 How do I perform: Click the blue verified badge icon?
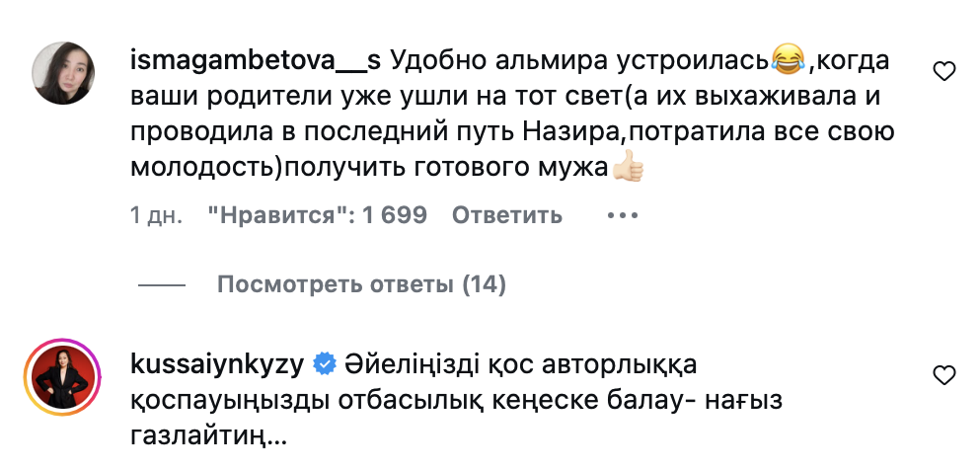[324, 364]
